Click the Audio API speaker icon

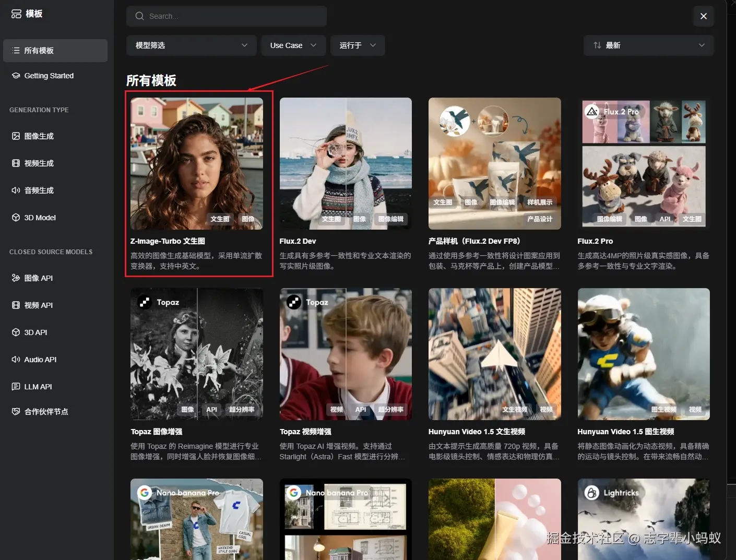pos(16,360)
